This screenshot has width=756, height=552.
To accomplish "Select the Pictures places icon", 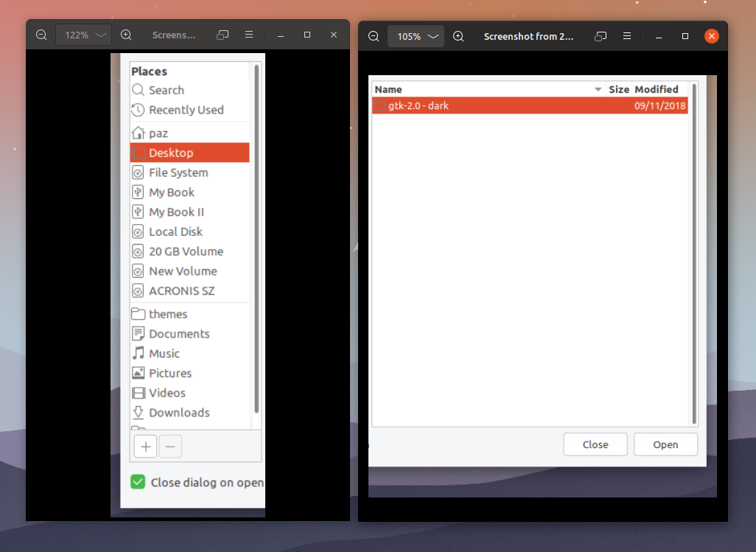I will point(140,373).
